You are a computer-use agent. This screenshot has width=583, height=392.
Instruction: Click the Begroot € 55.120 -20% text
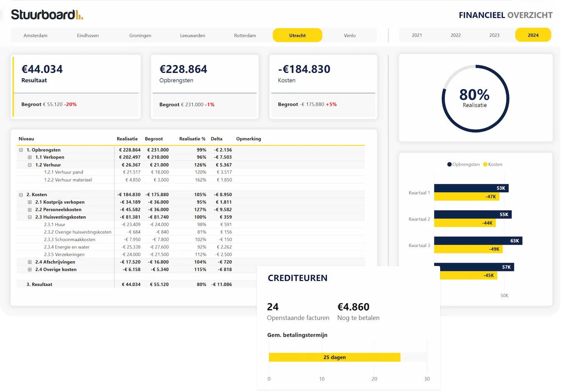(49, 104)
